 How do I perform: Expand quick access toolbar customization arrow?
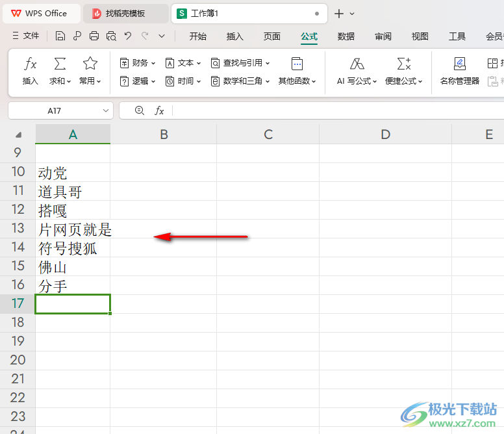point(162,36)
